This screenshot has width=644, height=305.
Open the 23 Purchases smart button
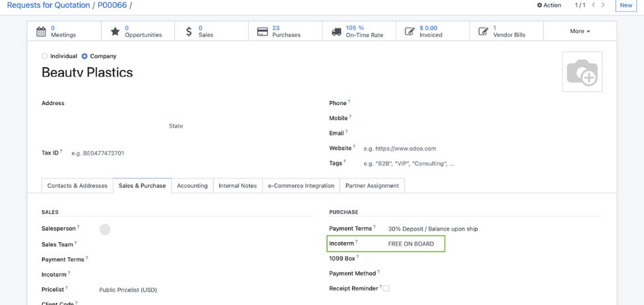coord(285,31)
